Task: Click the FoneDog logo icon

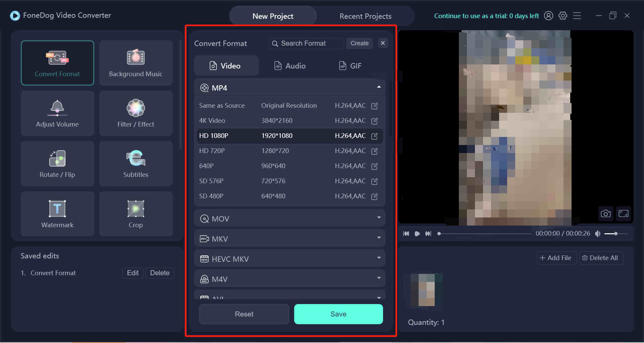Action: pyautogui.click(x=15, y=15)
